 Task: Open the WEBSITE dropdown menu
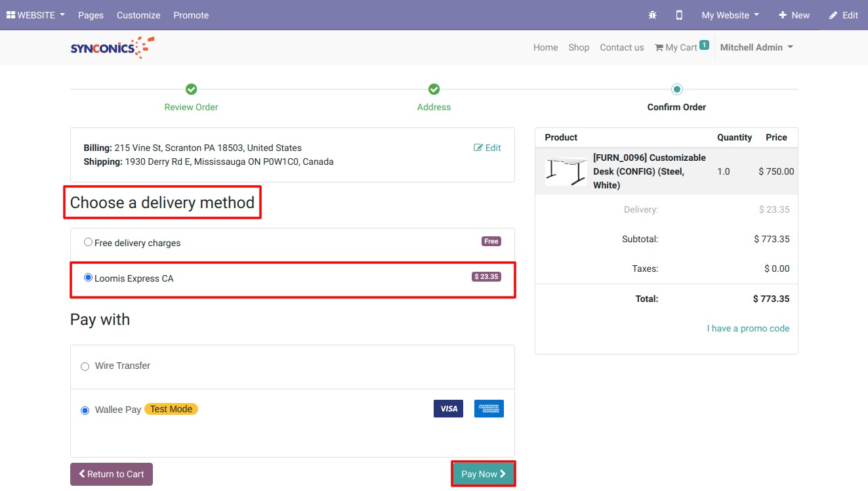click(x=35, y=15)
